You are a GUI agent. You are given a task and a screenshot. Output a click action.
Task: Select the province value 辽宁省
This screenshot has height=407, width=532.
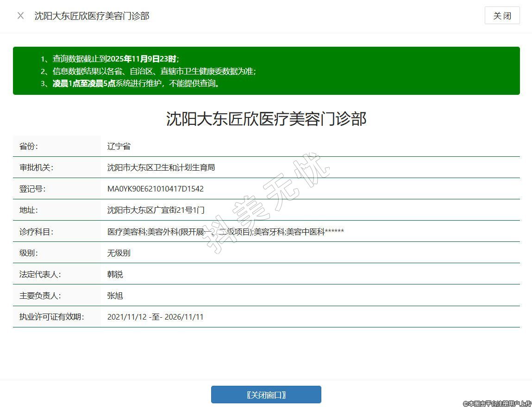coord(119,146)
